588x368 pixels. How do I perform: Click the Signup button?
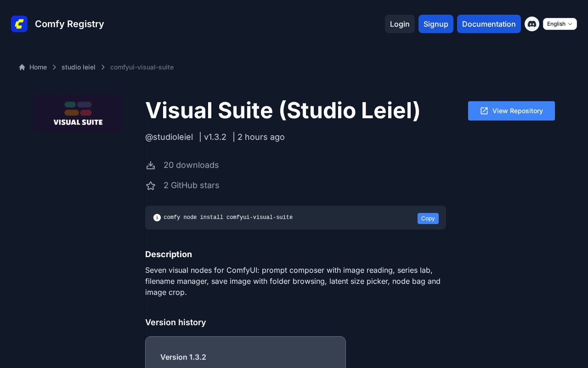point(436,24)
